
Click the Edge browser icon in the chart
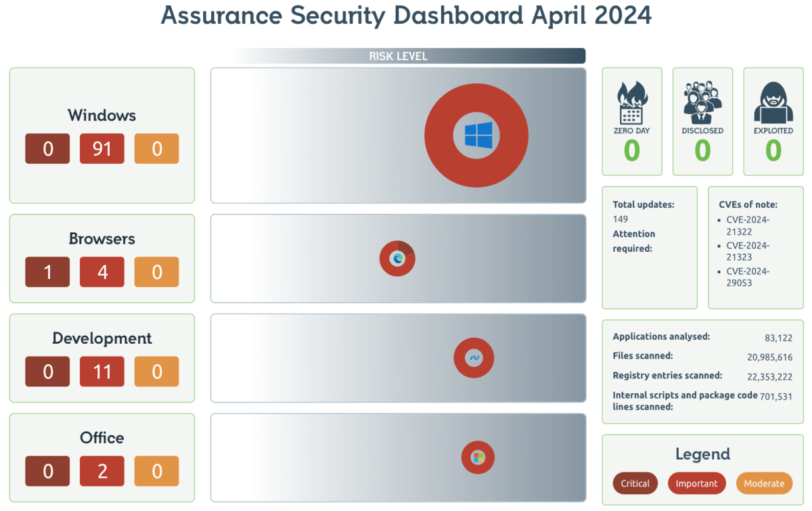point(397,258)
